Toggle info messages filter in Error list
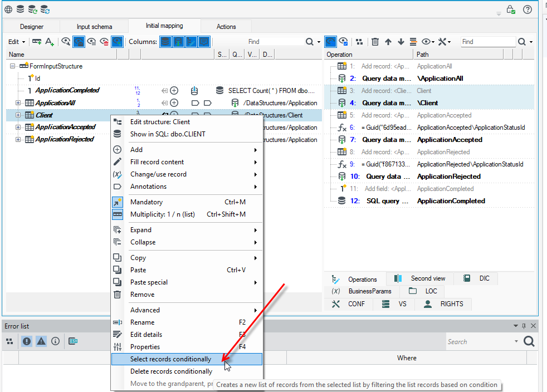This screenshot has height=392, width=547. point(56,341)
